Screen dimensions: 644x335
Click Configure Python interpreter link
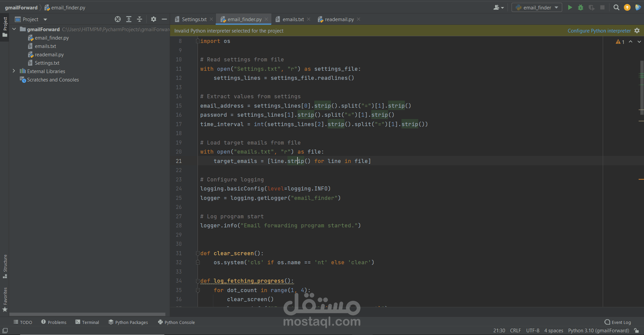coord(599,31)
